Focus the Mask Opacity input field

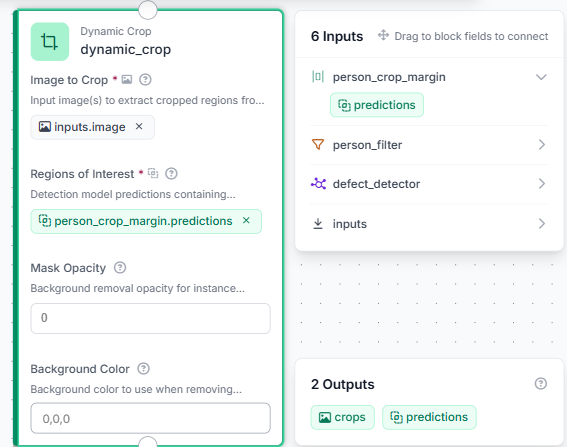coord(150,318)
